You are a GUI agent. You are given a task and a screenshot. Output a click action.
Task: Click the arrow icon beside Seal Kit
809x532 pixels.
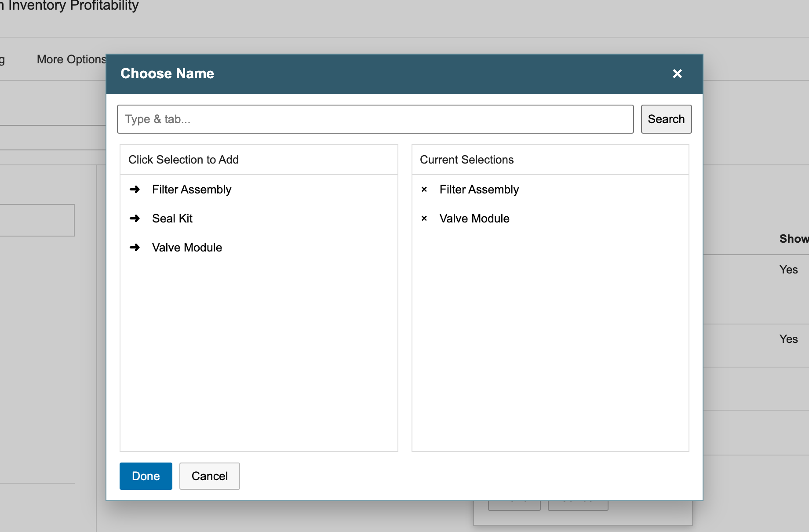click(x=135, y=219)
